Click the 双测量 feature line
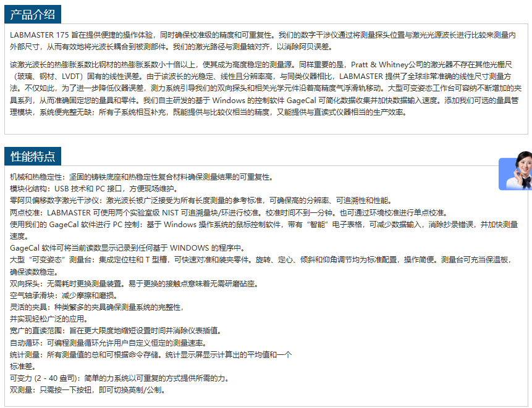Viewport: 532px width, 408px height. pos(88,390)
